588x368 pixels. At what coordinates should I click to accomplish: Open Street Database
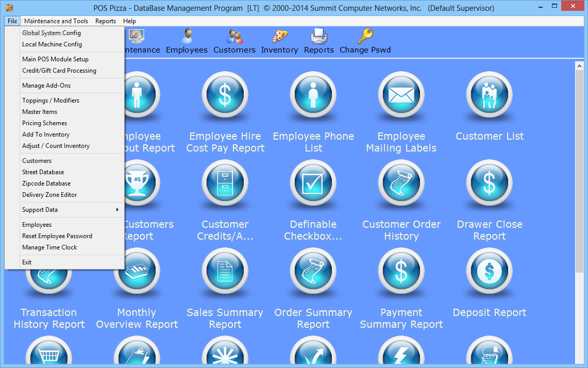pos(71,172)
